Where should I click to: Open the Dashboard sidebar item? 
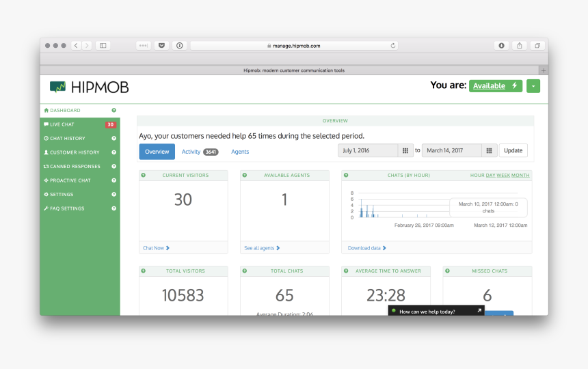coord(80,110)
